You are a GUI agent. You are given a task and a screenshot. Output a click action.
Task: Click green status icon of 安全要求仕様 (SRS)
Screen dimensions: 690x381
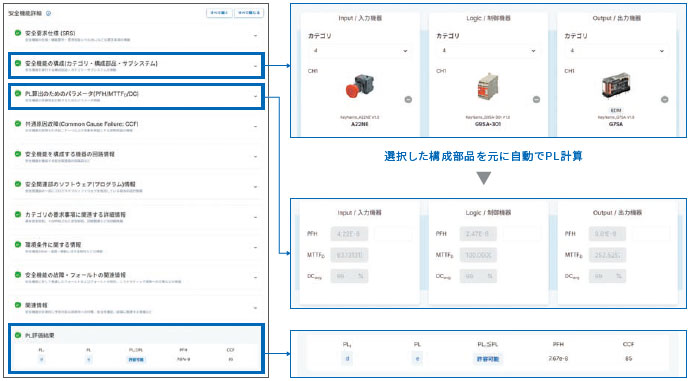pos(18,33)
